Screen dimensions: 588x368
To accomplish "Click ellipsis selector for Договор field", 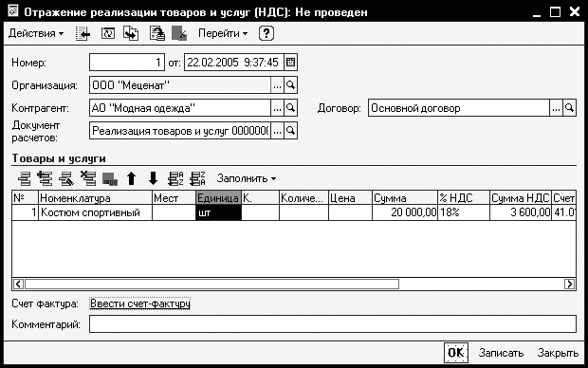I will click(x=556, y=108).
